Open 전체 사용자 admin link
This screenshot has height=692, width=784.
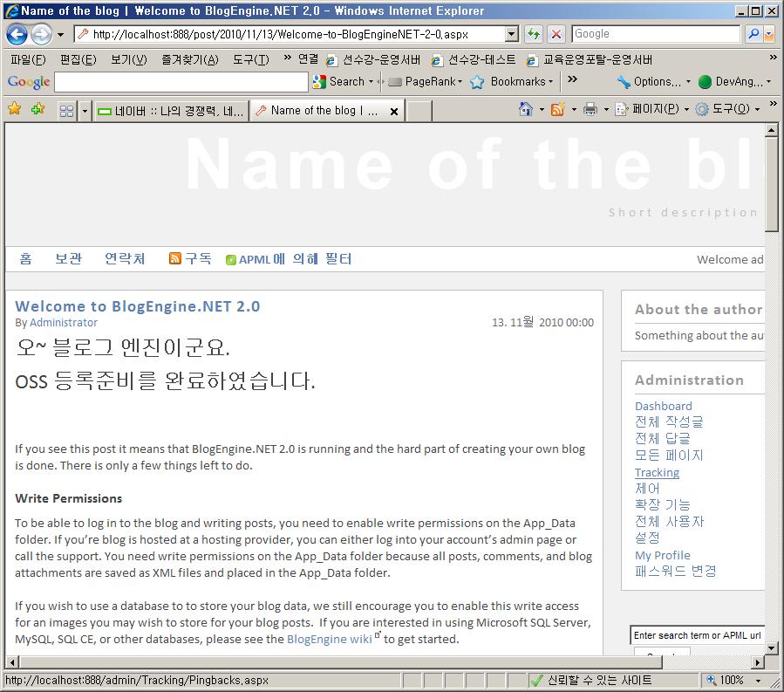[669, 521]
